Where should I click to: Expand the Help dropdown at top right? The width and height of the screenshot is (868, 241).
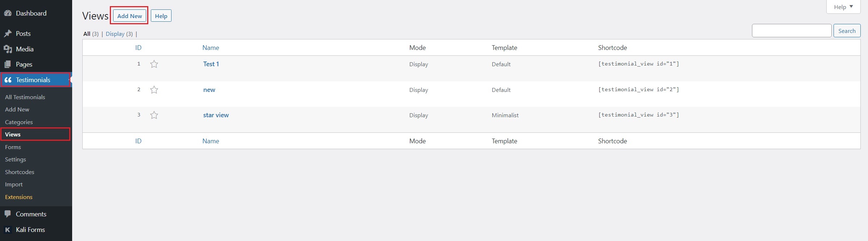[843, 7]
